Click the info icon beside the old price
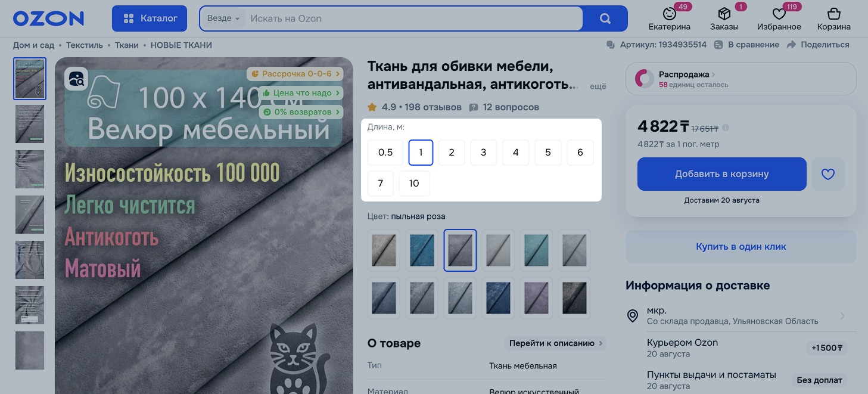The image size is (868, 394). coord(726,128)
